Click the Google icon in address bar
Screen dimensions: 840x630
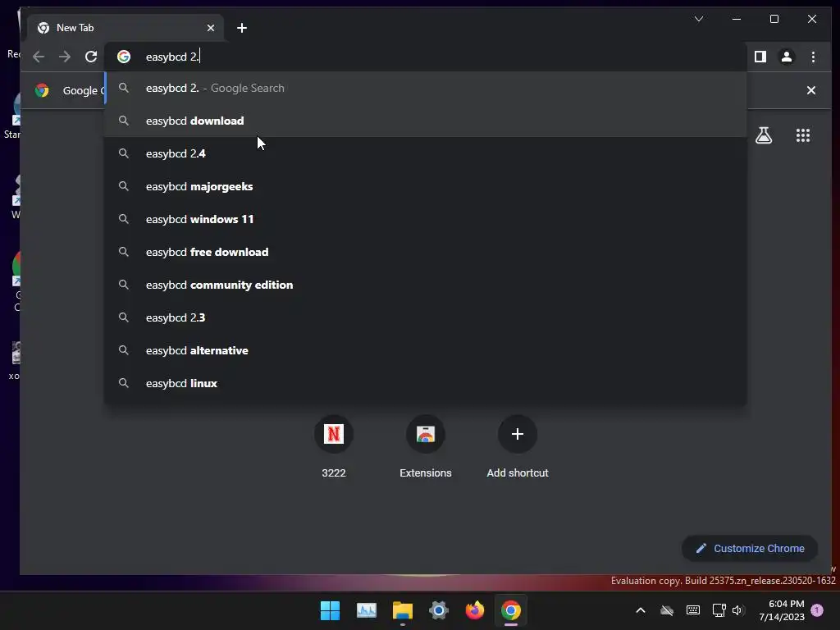124,57
